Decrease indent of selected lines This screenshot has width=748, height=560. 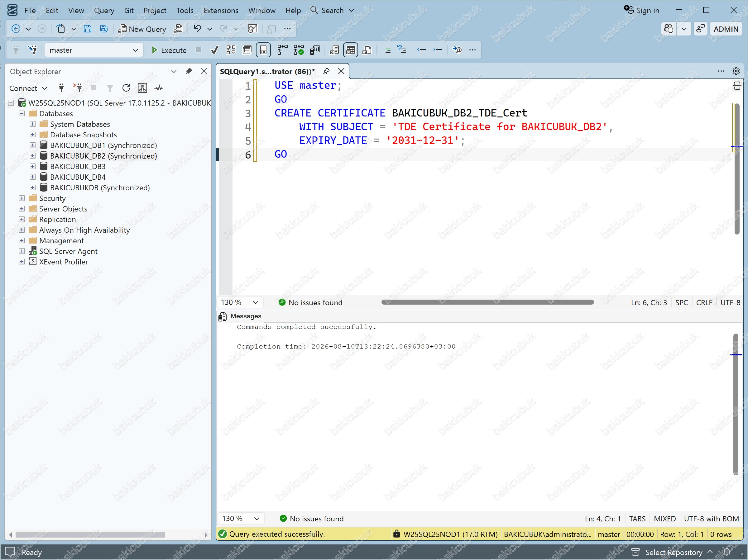pos(421,50)
